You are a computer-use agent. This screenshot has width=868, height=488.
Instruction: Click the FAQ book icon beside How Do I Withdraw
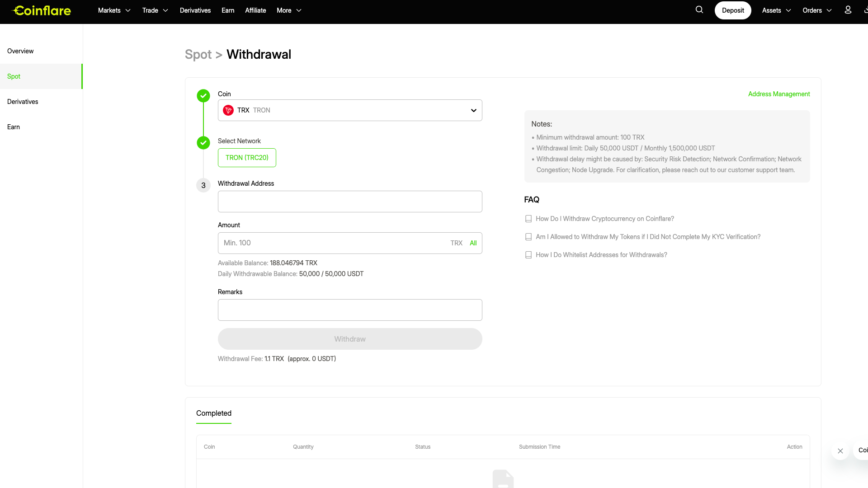[528, 219]
